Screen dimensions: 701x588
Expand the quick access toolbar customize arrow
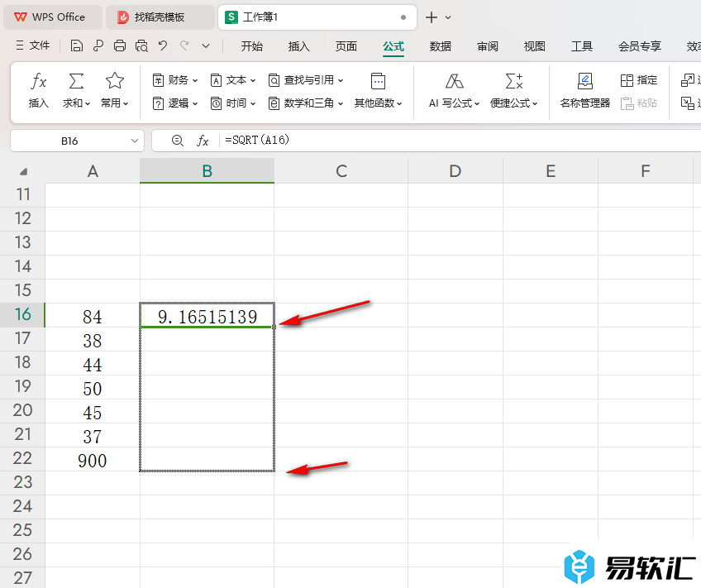pyautogui.click(x=206, y=45)
